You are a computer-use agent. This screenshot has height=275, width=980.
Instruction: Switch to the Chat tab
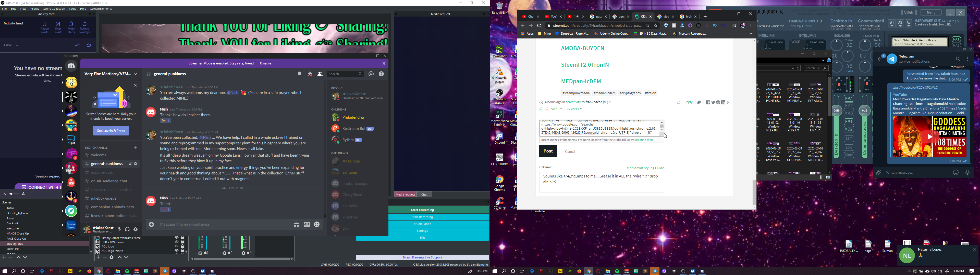pos(425,195)
